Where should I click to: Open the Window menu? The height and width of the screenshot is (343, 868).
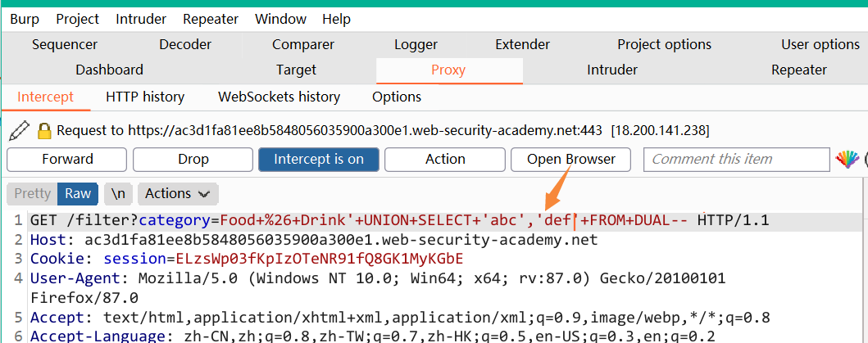coord(280,20)
